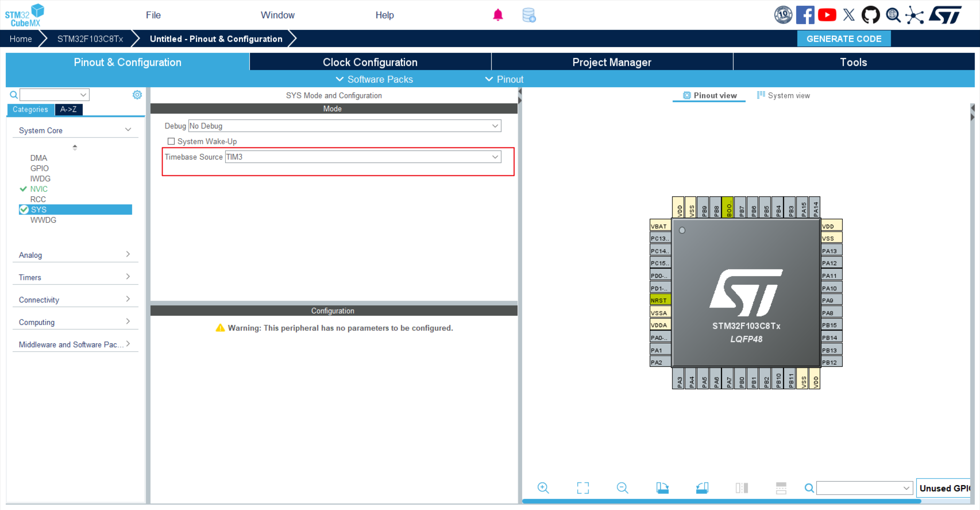Open the peripheral search combo box
Viewport: 980px width, 510px height.
point(54,95)
